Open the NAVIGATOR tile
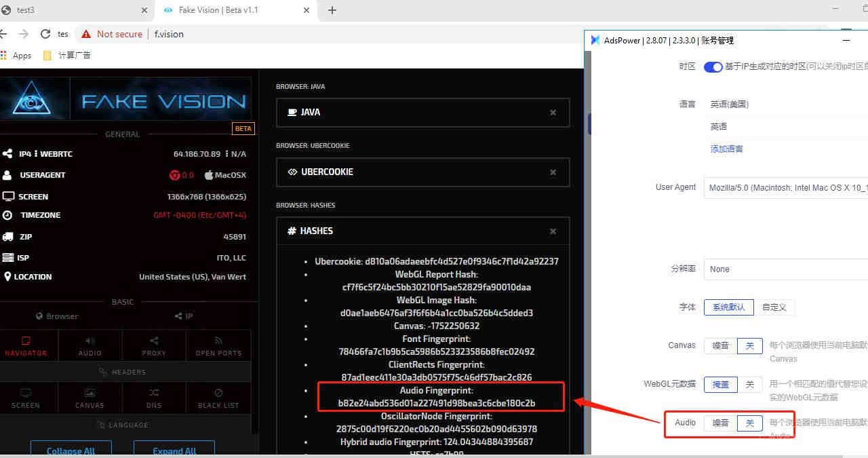 pos(26,346)
